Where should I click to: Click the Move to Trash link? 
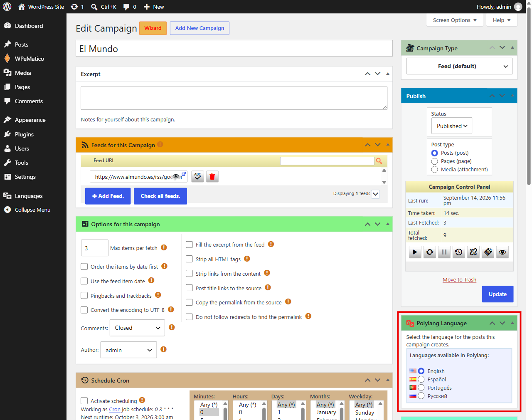459,280
